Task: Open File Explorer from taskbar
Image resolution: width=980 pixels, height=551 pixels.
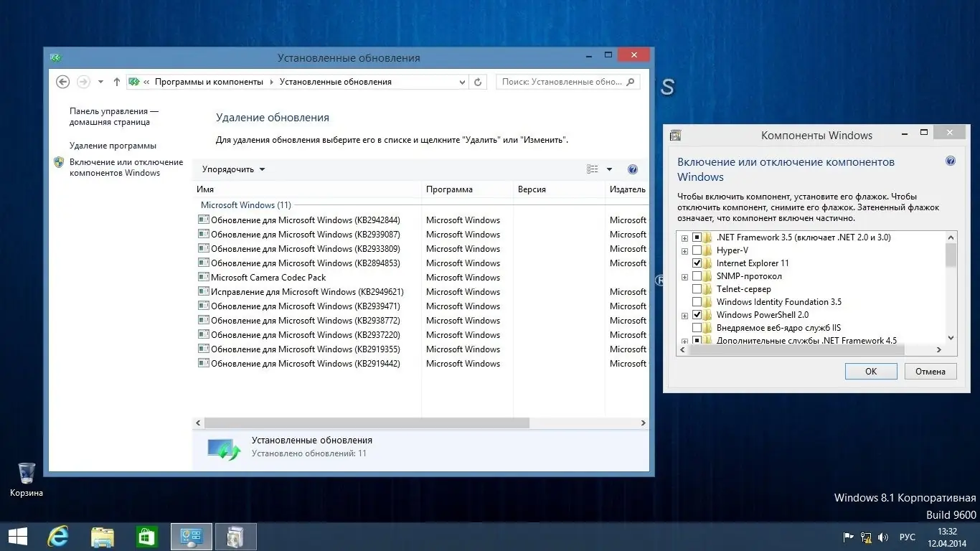Action: (103, 537)
